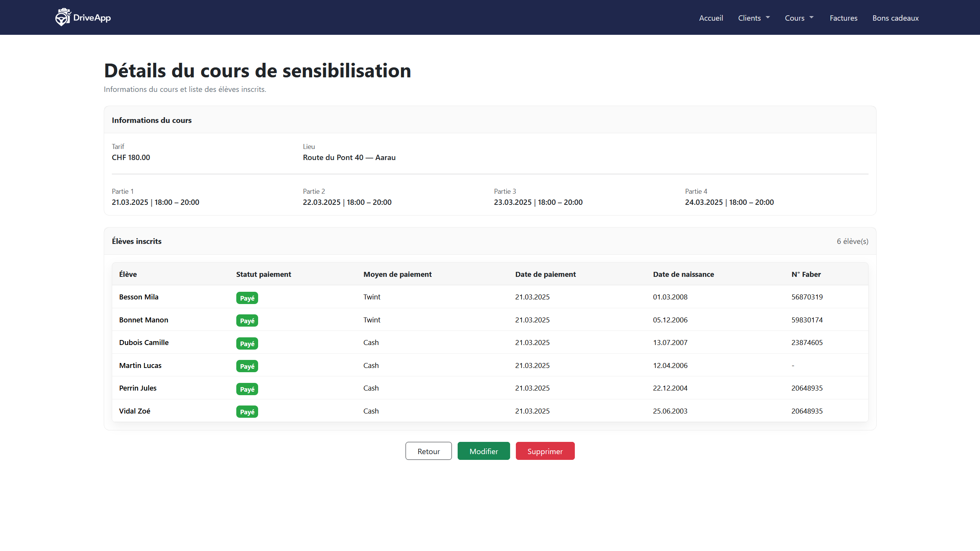The image size is (980, 551).
Task: Click the DriveApp steering wheel logo
Action: [63, 17]
